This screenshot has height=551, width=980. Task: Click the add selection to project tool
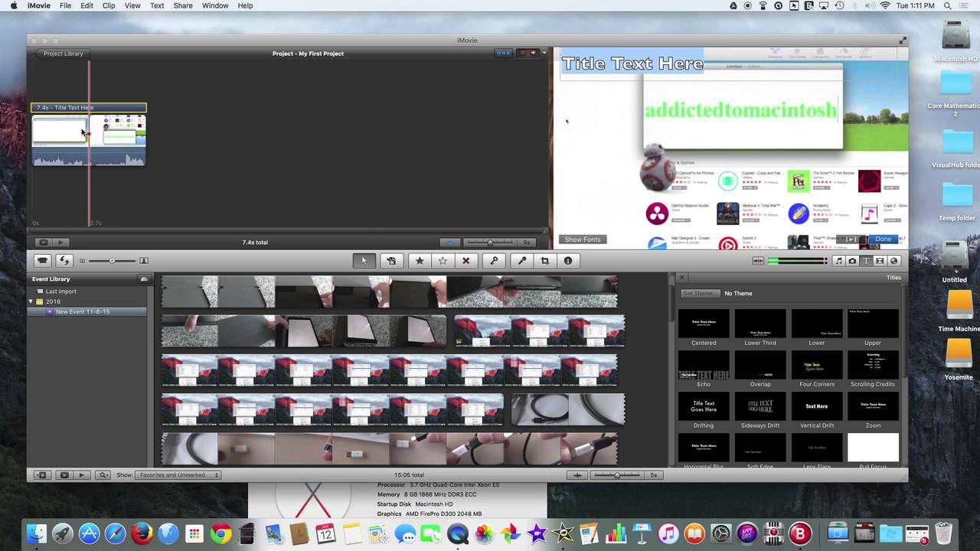pos(391,261)
